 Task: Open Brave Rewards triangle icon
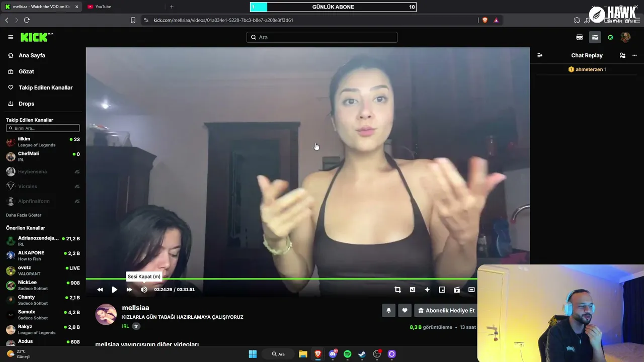point(496,20)
